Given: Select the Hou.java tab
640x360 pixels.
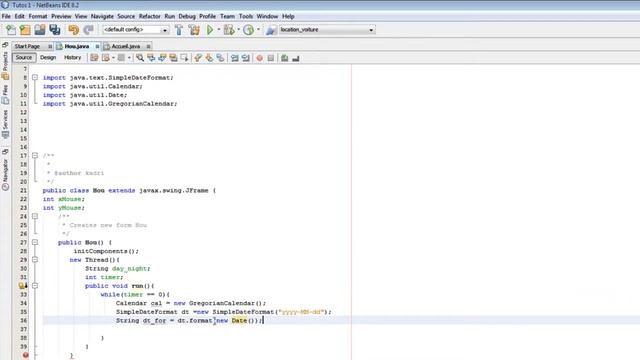Looking at the screenshot, I should coord(76,47).
